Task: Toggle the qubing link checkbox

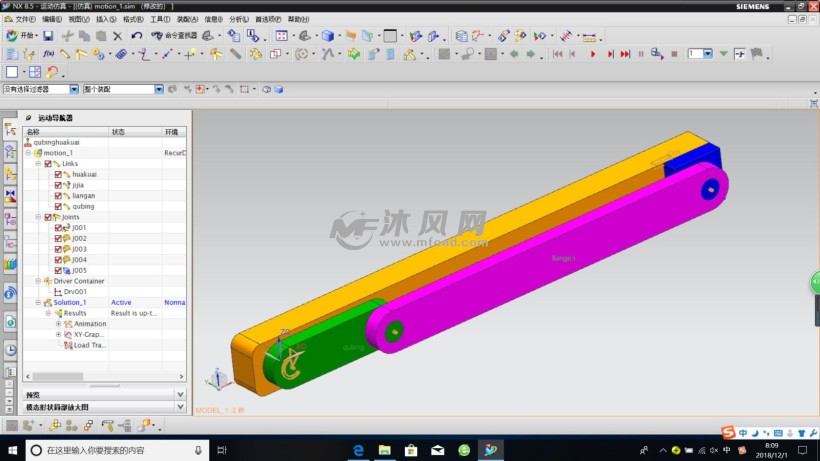Action: tap(58, 206)
